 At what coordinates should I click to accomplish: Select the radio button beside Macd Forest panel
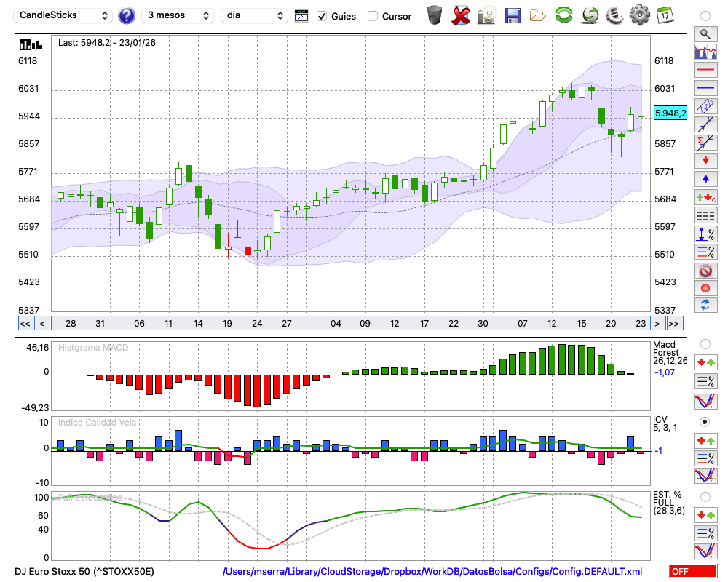point(705,343)
